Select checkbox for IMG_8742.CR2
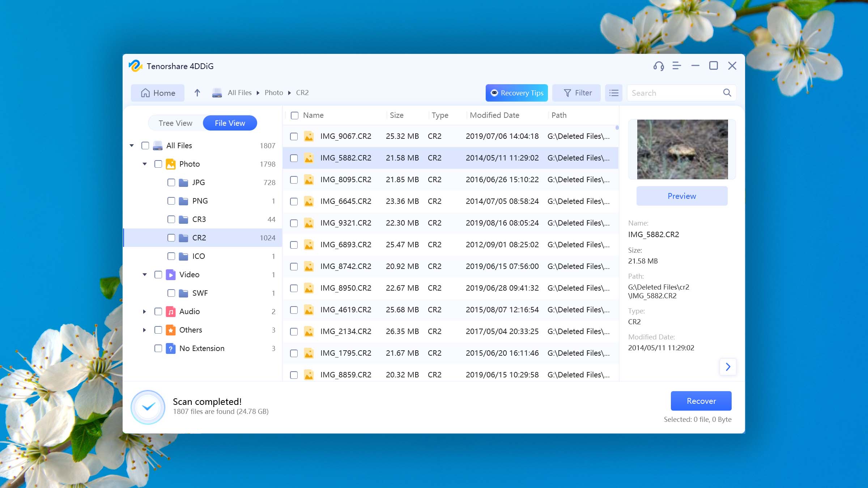Viewport: 868px width, 488px height. click(294, 266)
